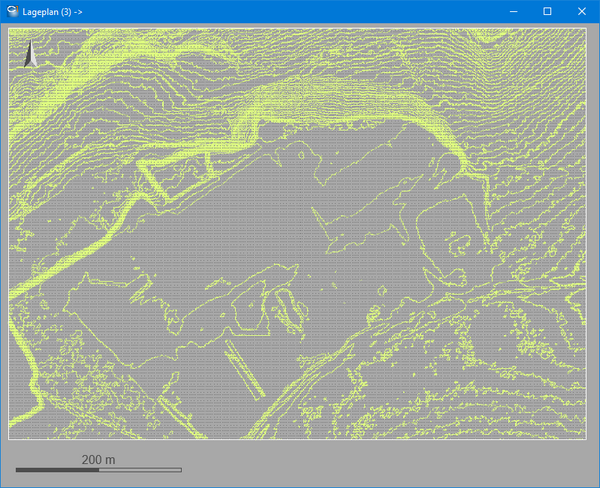The image size is (600, 488).
Task: Click the "200 m" scale label
Action: tap(98, 460)
